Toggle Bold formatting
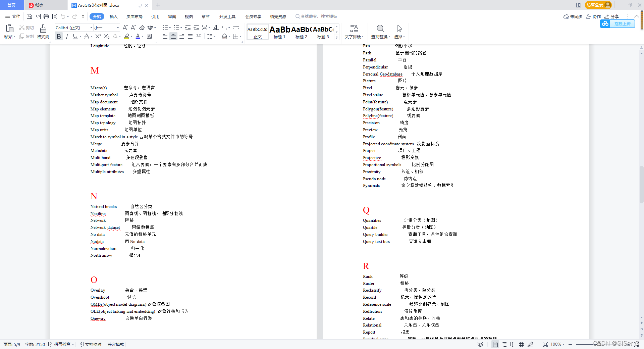The image size is (644, 349). pyautogui.click(x=59, y=36)
